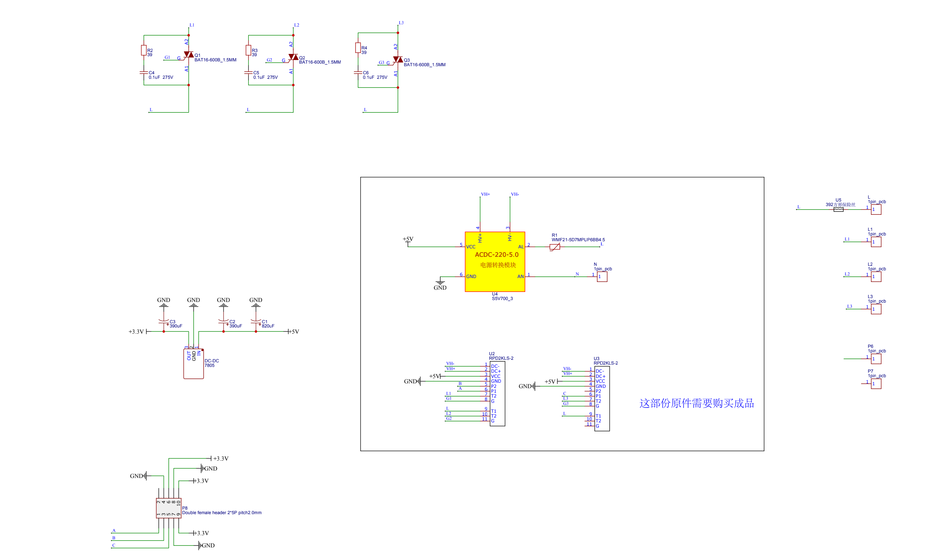Click the C3 390uF capacitor symbol
This screenshot has height=560, width=947.
click(x=164, y=322)
